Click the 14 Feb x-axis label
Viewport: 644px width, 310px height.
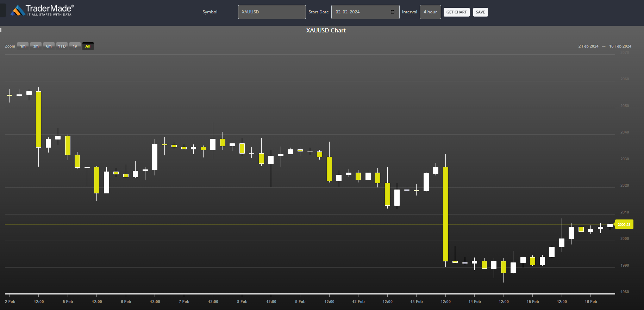475,302
